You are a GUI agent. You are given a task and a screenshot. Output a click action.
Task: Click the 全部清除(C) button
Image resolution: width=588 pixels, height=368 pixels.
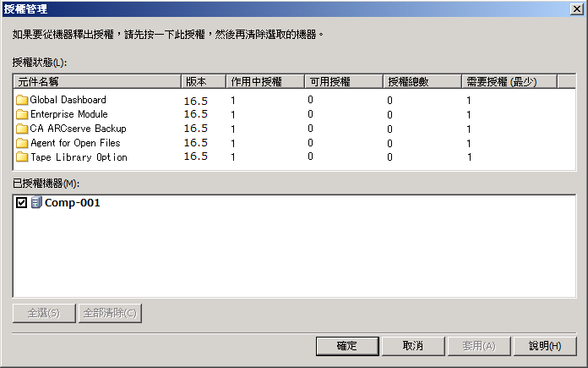tap(110, 313)
